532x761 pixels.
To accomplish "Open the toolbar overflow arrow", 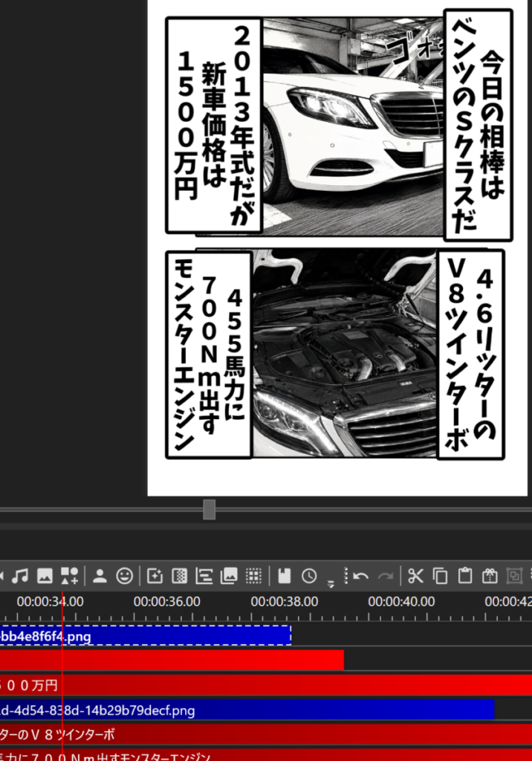I will pyautogui.click(x=331, y=584).
